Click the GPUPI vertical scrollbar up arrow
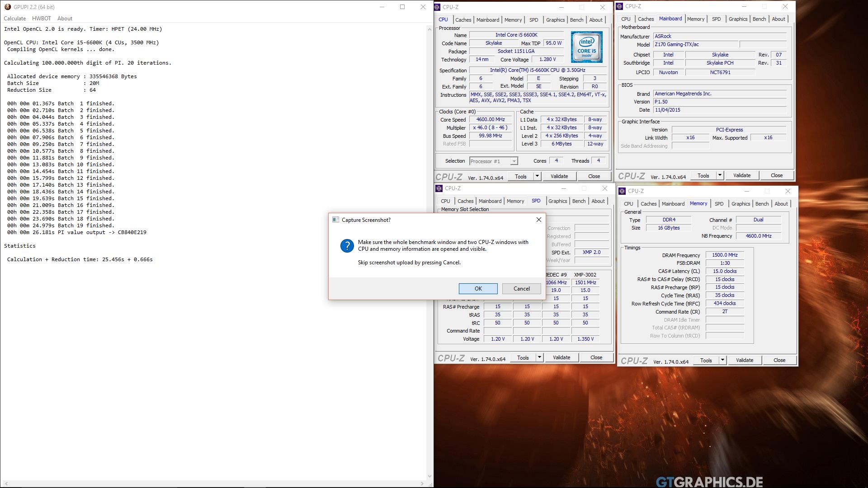 click(429, 29)
